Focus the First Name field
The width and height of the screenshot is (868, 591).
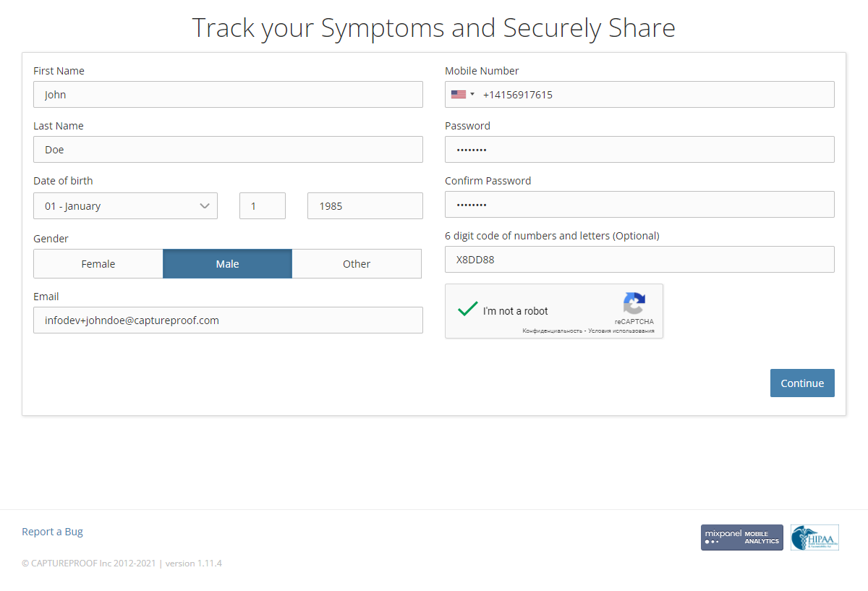point(228,95)
